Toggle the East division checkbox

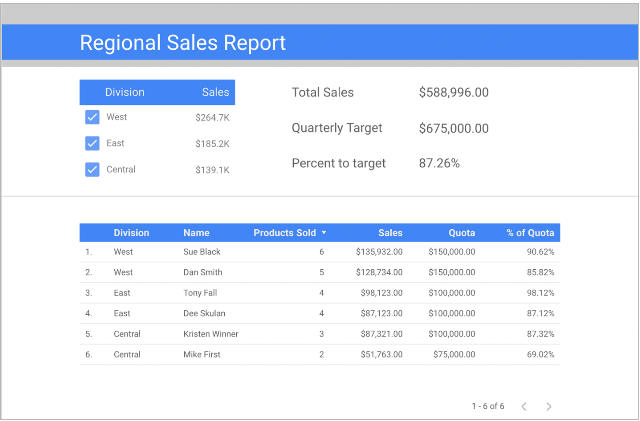pyautogui.click(x=92, y=143)
